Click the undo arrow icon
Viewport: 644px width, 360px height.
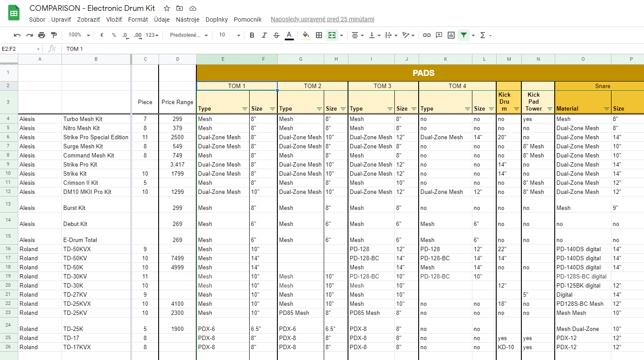[x=17, y=35]
